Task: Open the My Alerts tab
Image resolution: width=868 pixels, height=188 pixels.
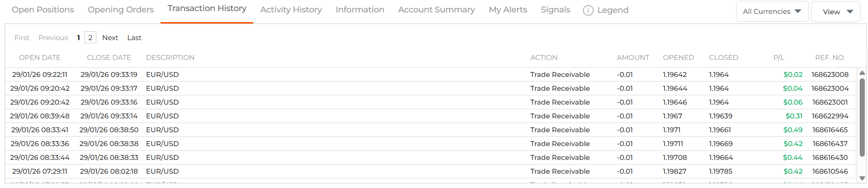Action: 508,10
